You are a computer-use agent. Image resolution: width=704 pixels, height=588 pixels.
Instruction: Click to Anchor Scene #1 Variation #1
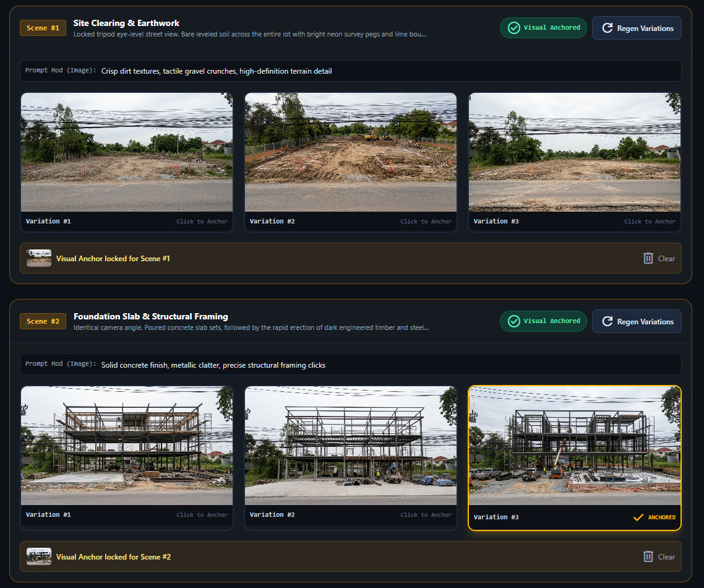click(202, 222)
